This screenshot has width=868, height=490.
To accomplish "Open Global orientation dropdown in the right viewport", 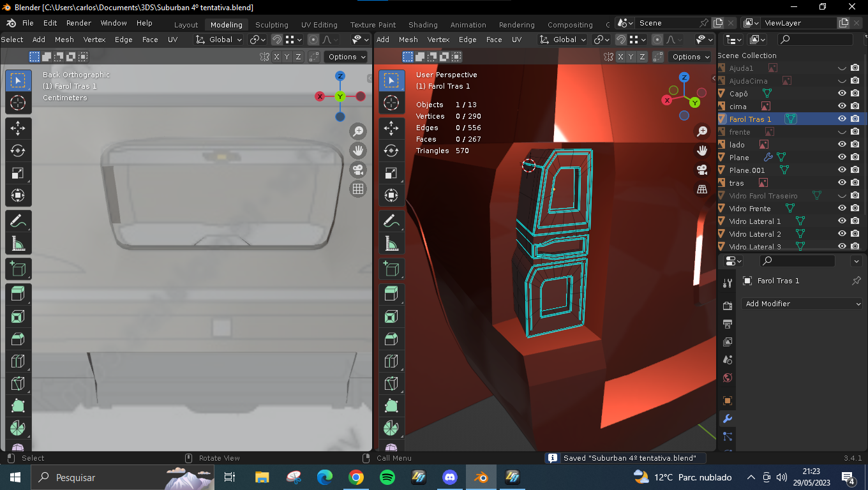I will [x=564, y=40].
